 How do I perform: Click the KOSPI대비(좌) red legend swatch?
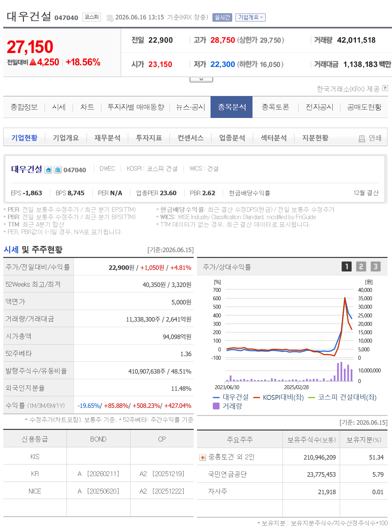257,398
